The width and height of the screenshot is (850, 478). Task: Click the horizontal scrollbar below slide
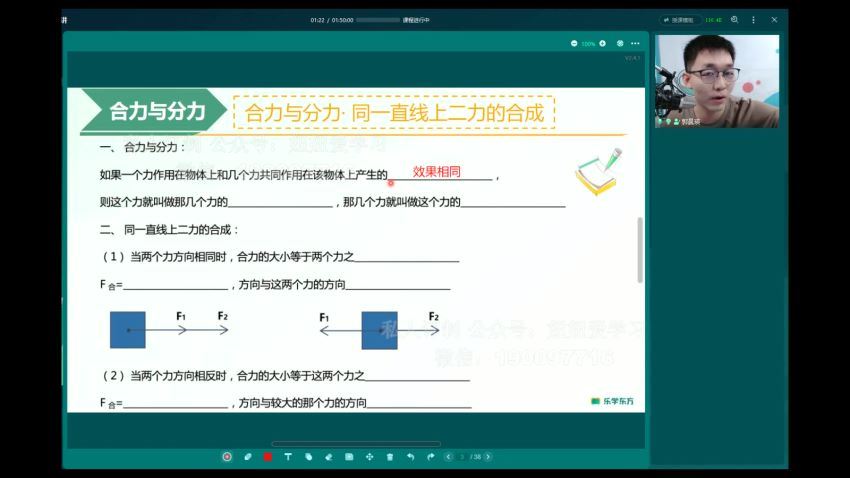point(356,443)
